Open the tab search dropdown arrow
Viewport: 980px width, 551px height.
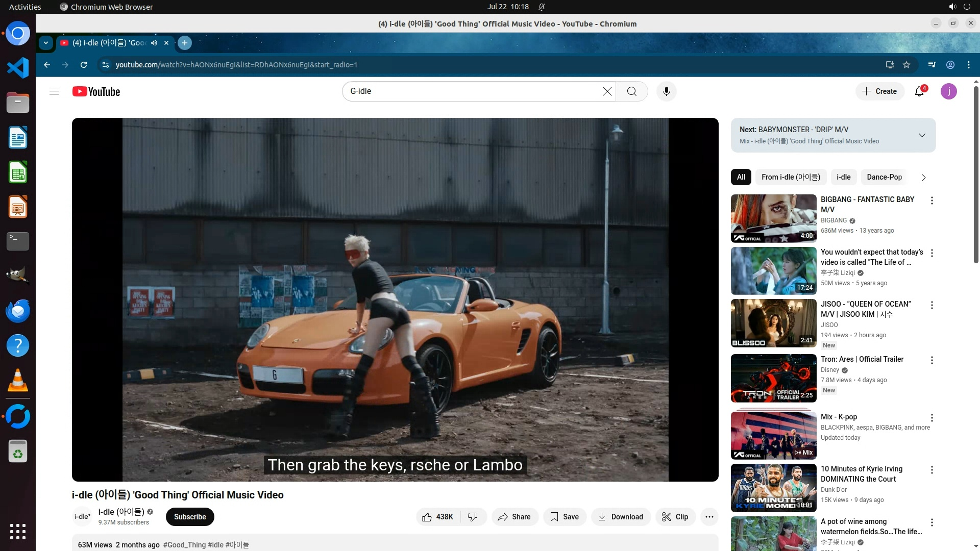point(46,43)
